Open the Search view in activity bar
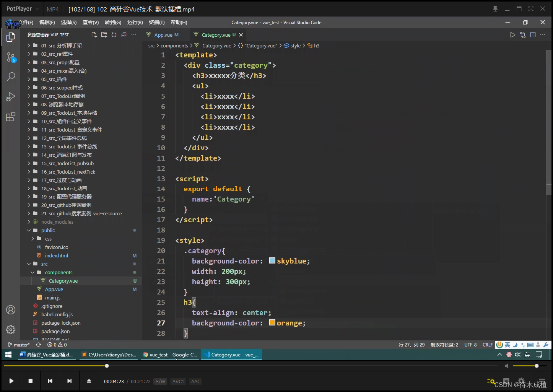The width and height of the screenshot is (553, 392). pyautogui.click(x=11, y=77)
